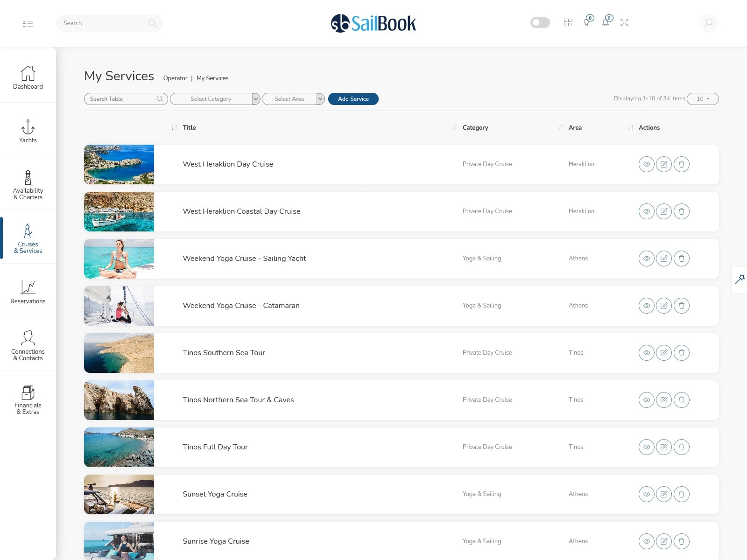Collapse the sidebar with the hamburger menu icon
Screen dimensions: 747x560
click(28, 23)
